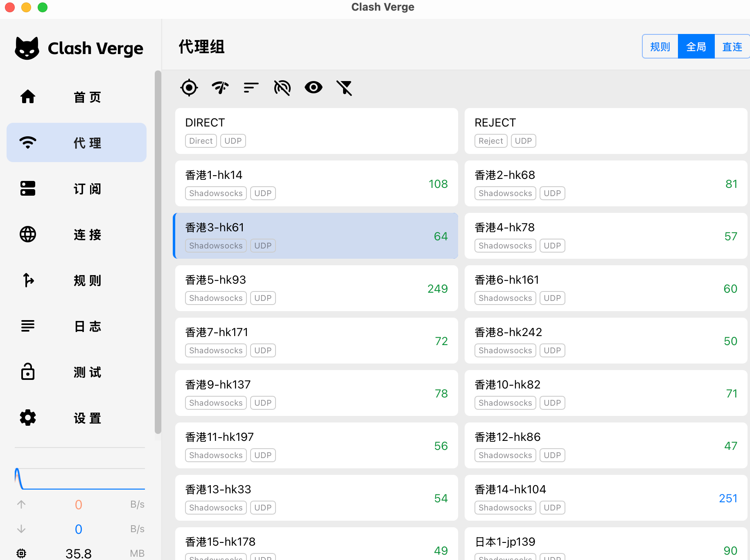The height and width of the screenshot is (560, 750).
Task: Toggle the eye visibility icon
Action: click(313, 88)
